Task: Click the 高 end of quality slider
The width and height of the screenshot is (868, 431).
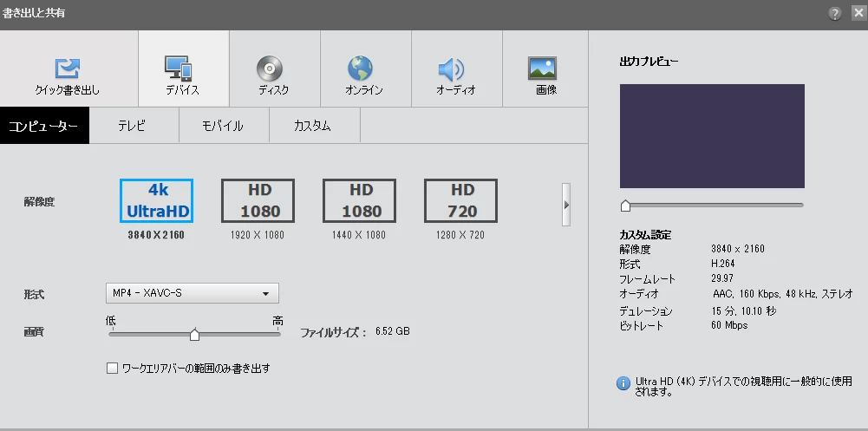Action: click(x=277, y=321)
